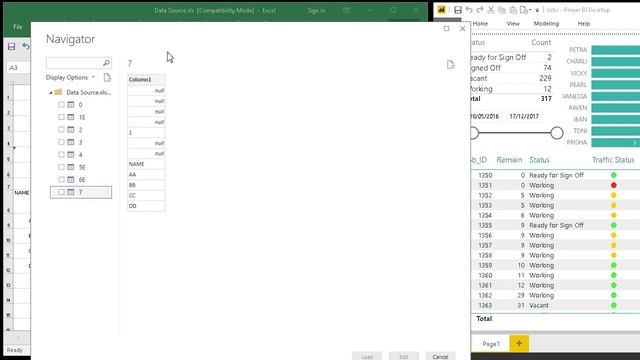Tick the checkbox for table 7
640x360 pixels.
coord(61,192)
